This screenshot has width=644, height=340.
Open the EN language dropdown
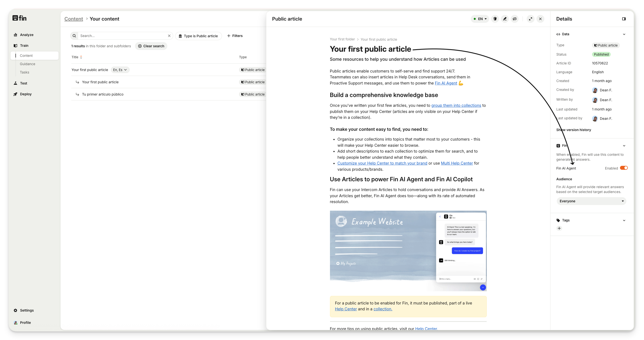click(480, 19)
